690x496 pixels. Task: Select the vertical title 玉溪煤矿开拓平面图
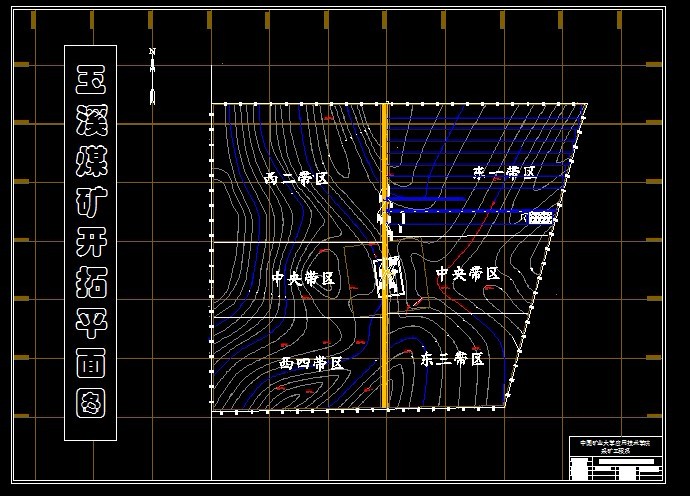[x=91, y=242]
